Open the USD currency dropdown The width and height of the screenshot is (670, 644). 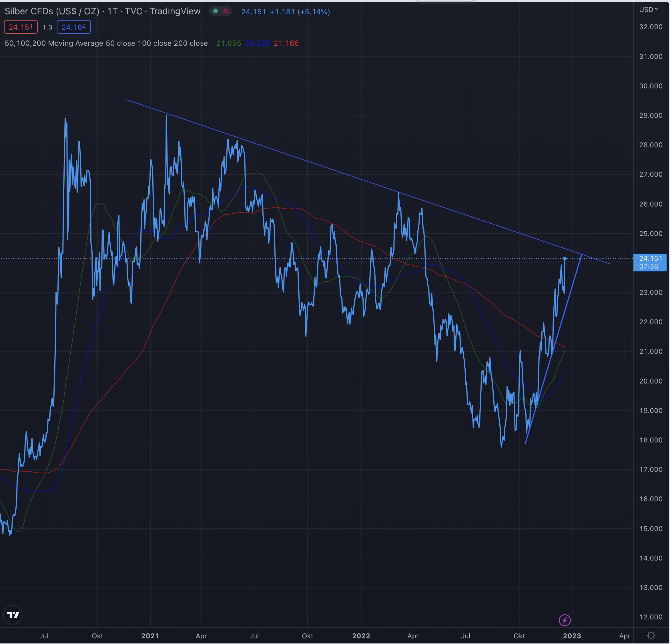(649, 9)
